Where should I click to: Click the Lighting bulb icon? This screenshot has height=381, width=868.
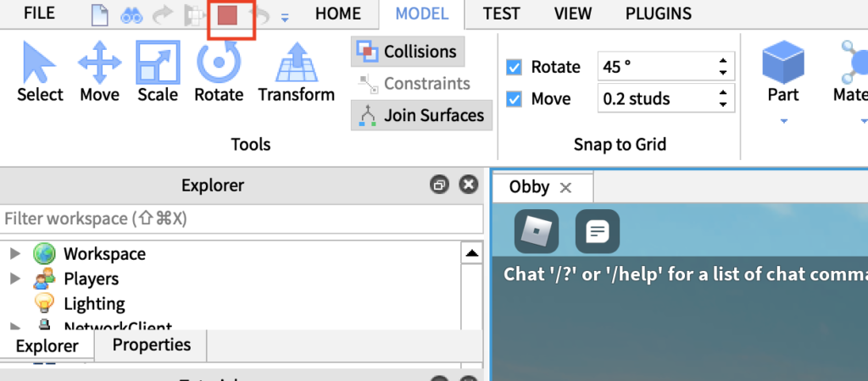[44, 304]
